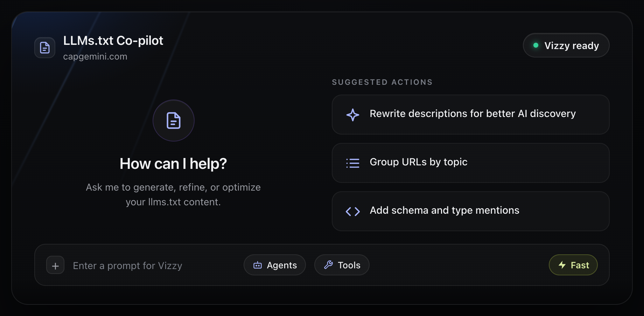644x316 pixels.
Task: Click the sparkle icon on the Rewrite descriptions card
Action: tap(353, 115)
